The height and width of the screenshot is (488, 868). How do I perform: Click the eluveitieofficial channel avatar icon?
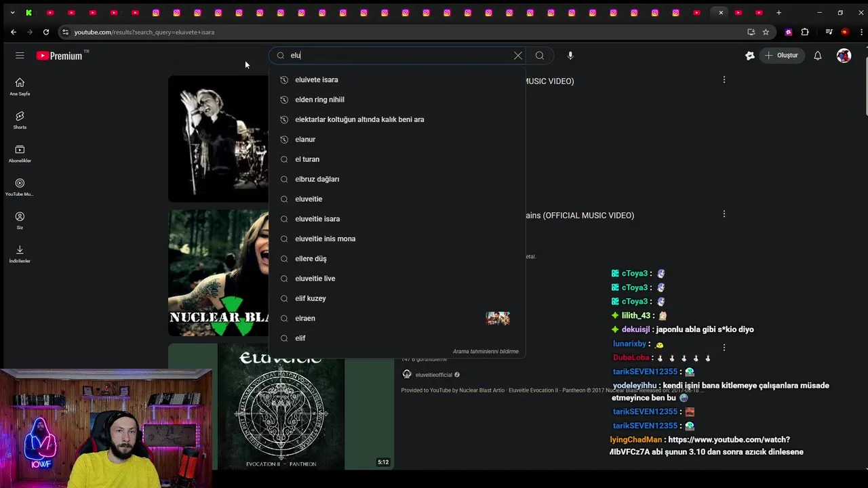[407, 374]
